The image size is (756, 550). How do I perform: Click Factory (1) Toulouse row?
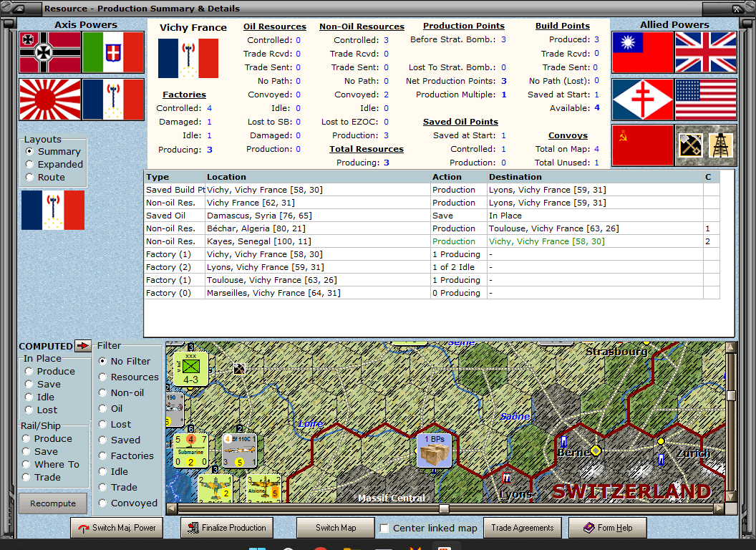click(432, 280)
